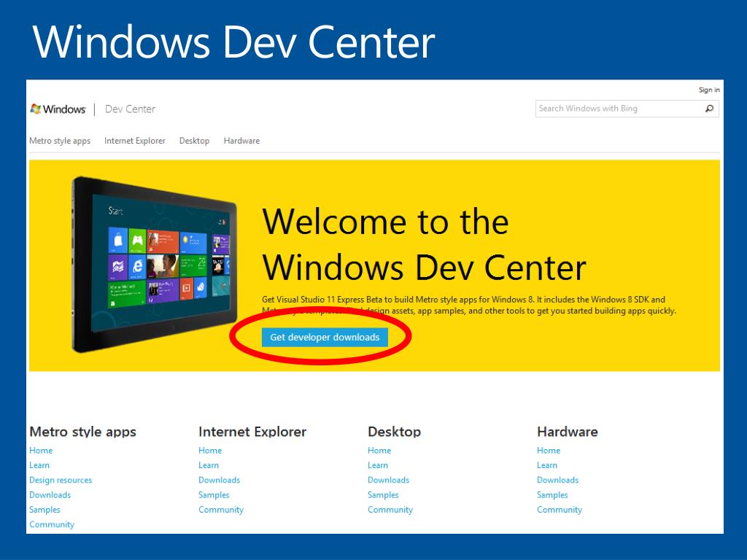Open Internet Explorer top menu item
747x560 pixels.
click(135, 141)
